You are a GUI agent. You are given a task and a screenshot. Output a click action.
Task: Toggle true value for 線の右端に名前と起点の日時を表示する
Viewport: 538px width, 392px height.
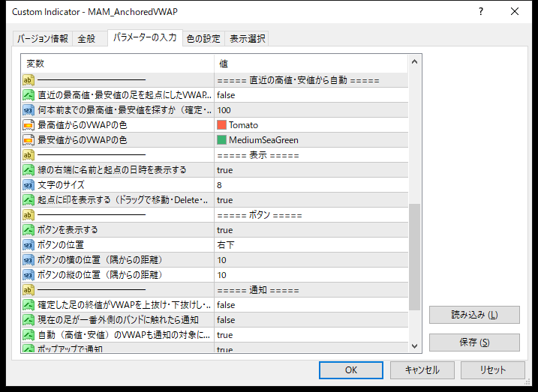point(311,170)
